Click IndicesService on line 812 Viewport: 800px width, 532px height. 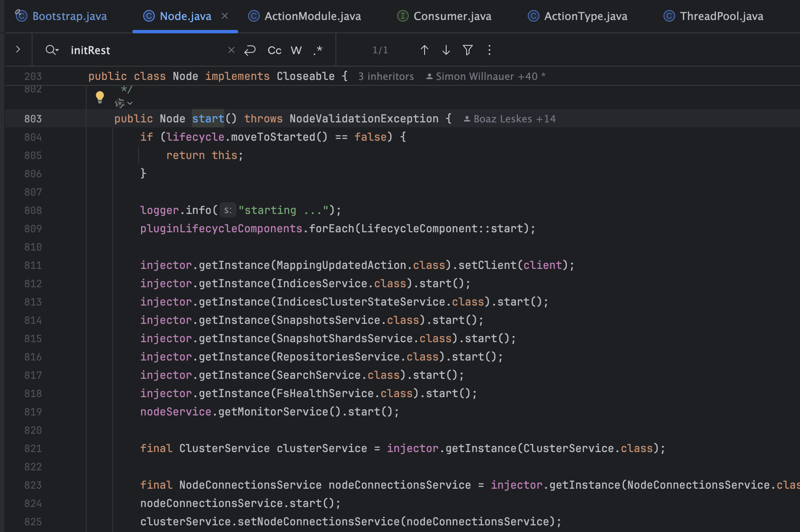tap(322, 283)
